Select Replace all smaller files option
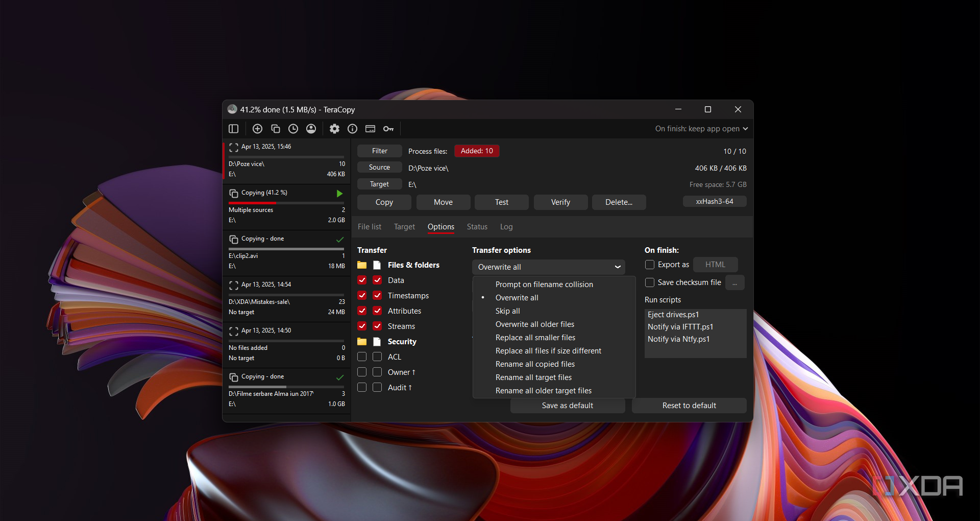Image resolution: width=980 pixels, height=521 pixels. (554, 338)
